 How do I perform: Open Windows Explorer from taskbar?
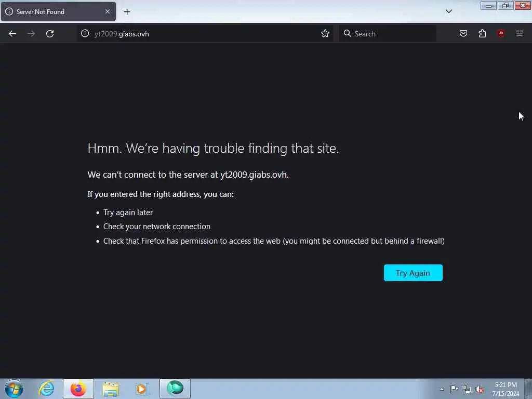pyautogui.click(x=111, y=389)
